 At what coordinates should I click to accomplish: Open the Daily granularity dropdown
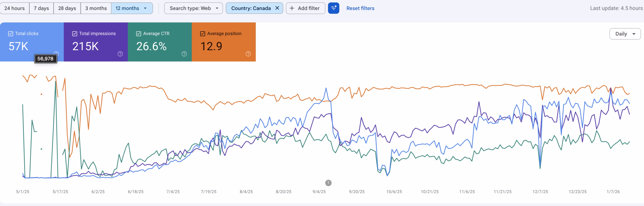click(625, 34)
